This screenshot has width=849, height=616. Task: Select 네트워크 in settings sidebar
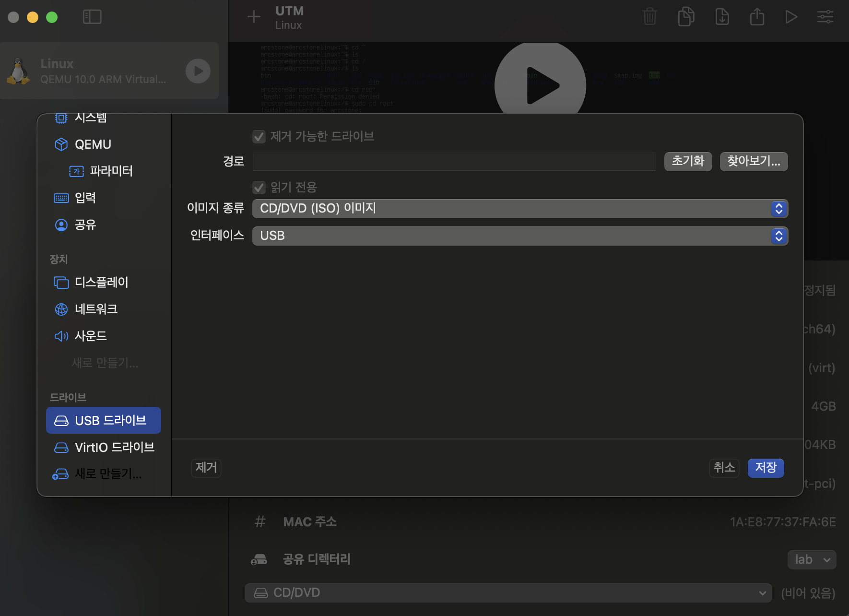104,309
